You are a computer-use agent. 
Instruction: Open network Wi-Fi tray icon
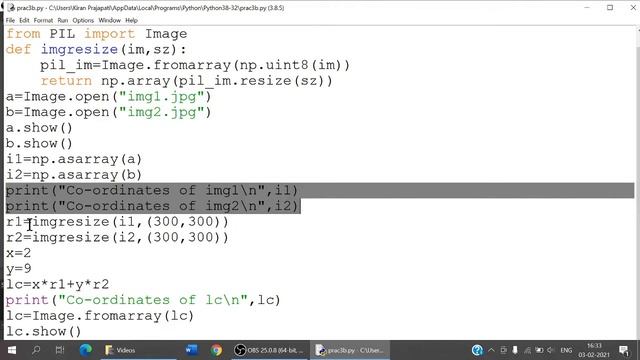click(527, 350)
